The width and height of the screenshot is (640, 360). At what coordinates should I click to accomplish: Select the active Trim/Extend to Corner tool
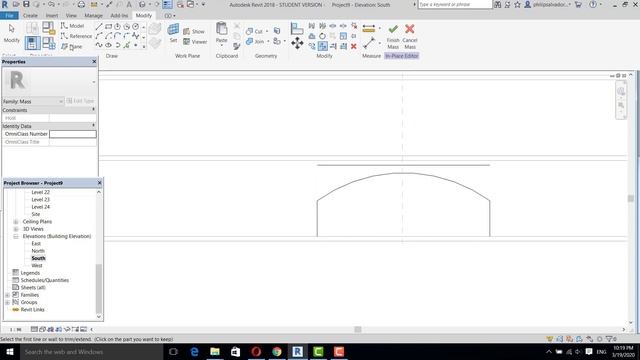[x=322, y=47]
